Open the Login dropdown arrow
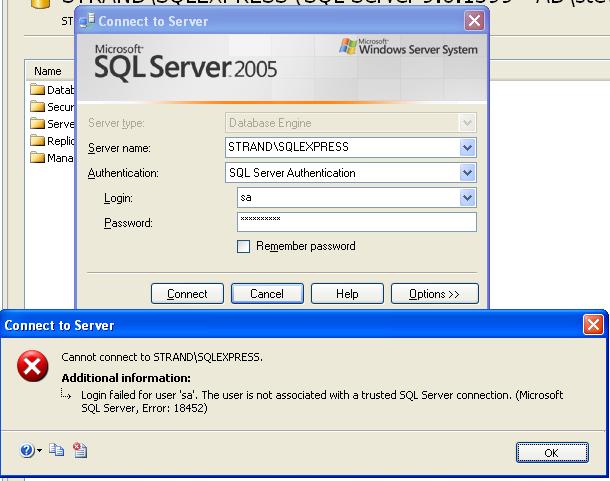The height and width of the screenshot is (481, 610). (x=467, y=198)
